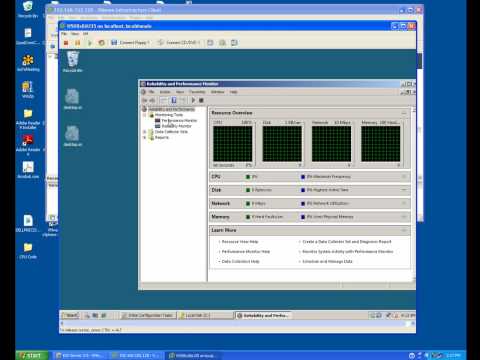Screen dimensions: 480x360
Task: Click the host Windows XP Start button
Action: pyautogui.click(x=32, y=355)
